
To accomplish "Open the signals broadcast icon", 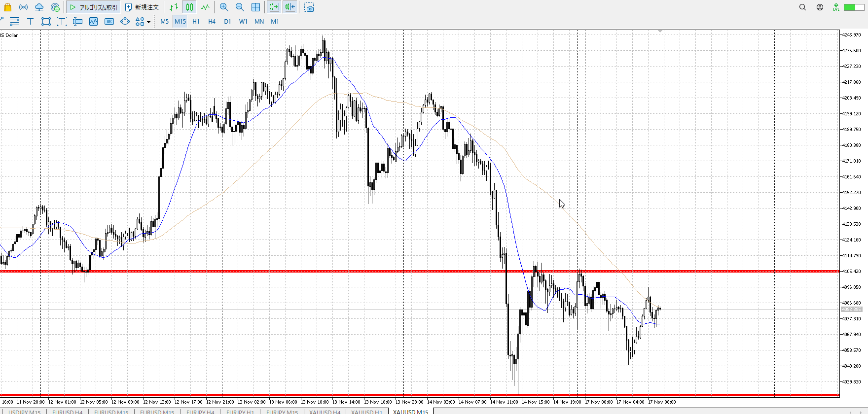I will coord(23,7).
